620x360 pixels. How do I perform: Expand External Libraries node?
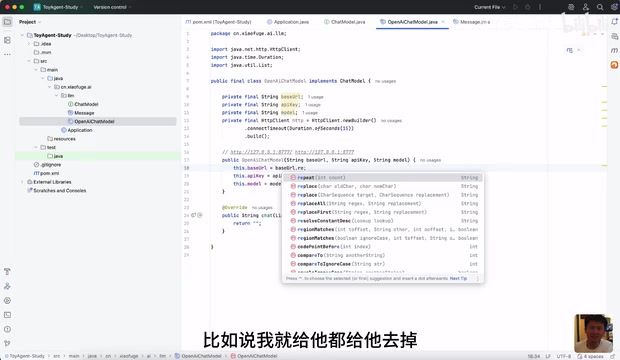coord(22,182)
